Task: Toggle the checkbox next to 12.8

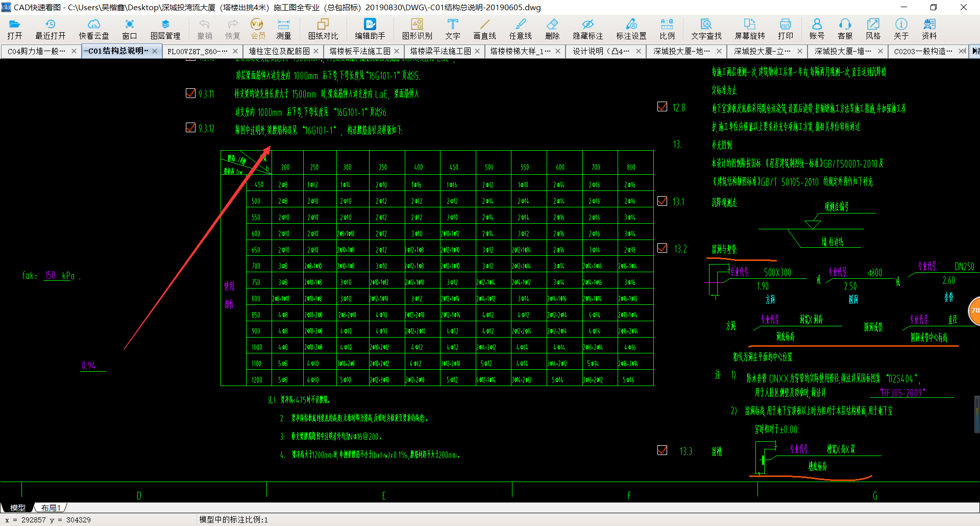Action: pyautogui.click(x=663, y=106)
